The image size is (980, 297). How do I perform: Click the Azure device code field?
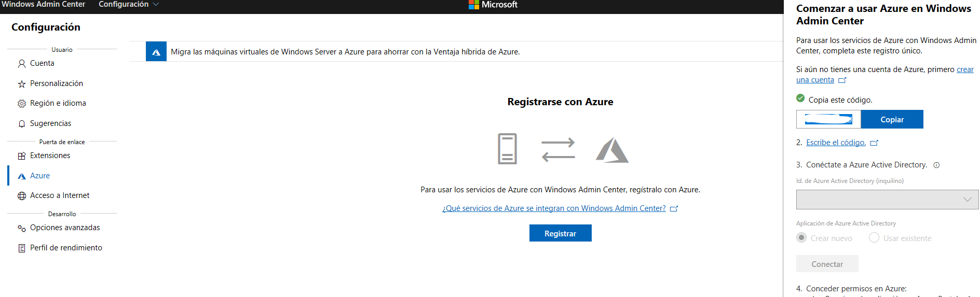point(828,119)
